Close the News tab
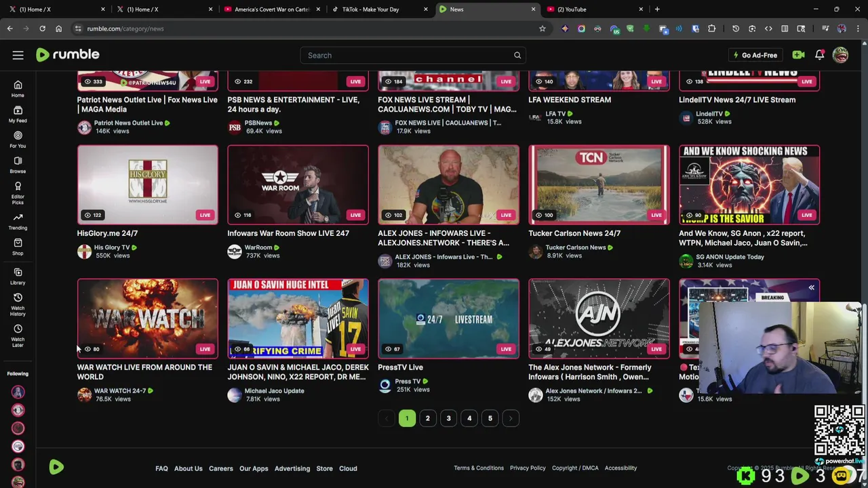Image resolution: width=868 pixels, height=488 pixels. 533,9
